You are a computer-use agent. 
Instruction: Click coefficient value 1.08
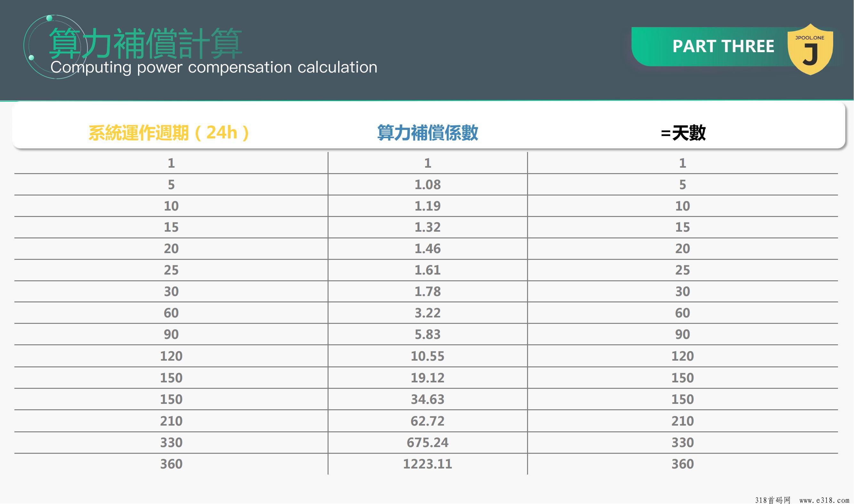point(427,184)
